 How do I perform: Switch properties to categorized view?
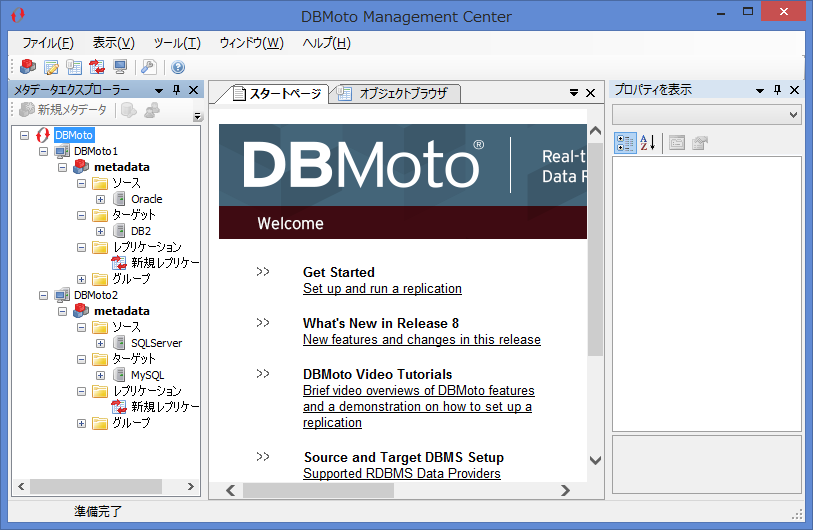625,143
